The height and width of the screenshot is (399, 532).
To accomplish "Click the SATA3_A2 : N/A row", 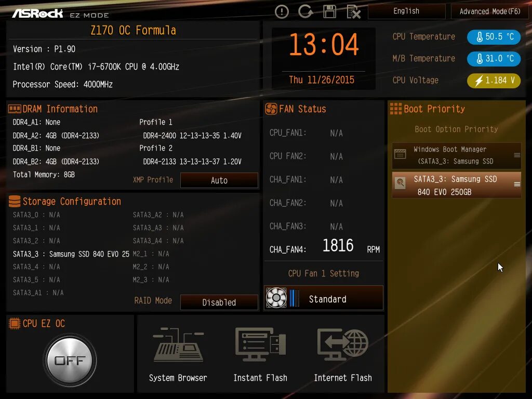I will (x=158, y=215).
